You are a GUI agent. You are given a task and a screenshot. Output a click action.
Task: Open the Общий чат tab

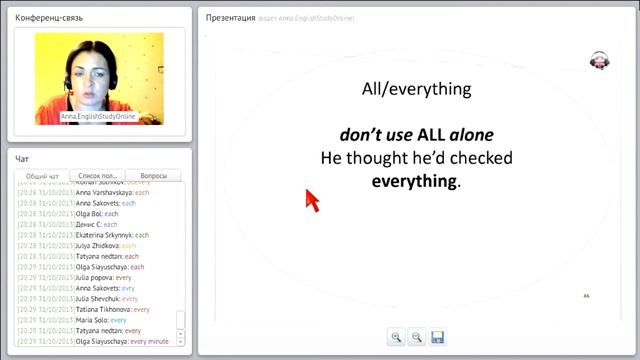(x=42, y=176)
